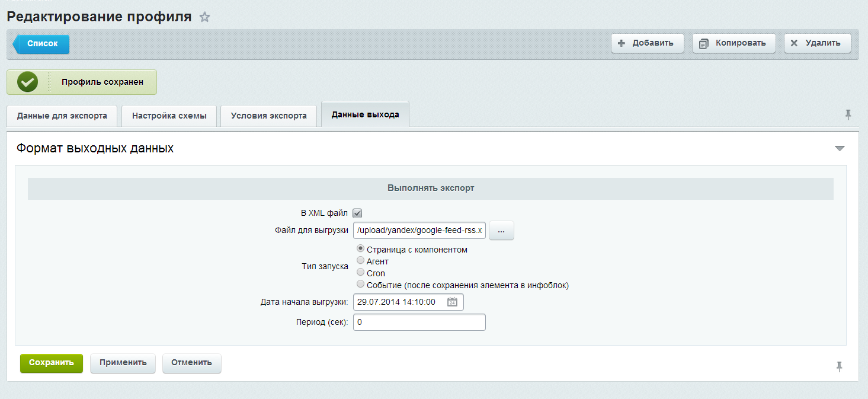
Task: Switch to the "Данные для экспорта" tab
Action: 62,116
